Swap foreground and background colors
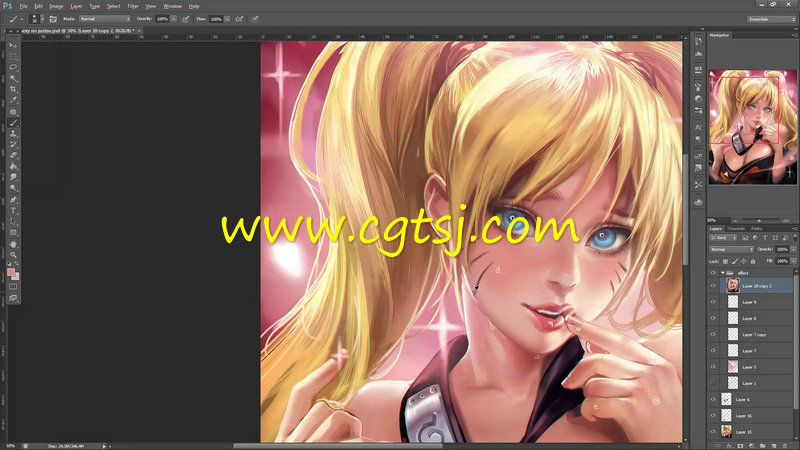This screenshot has width=800, height=450. click(17, 265)
